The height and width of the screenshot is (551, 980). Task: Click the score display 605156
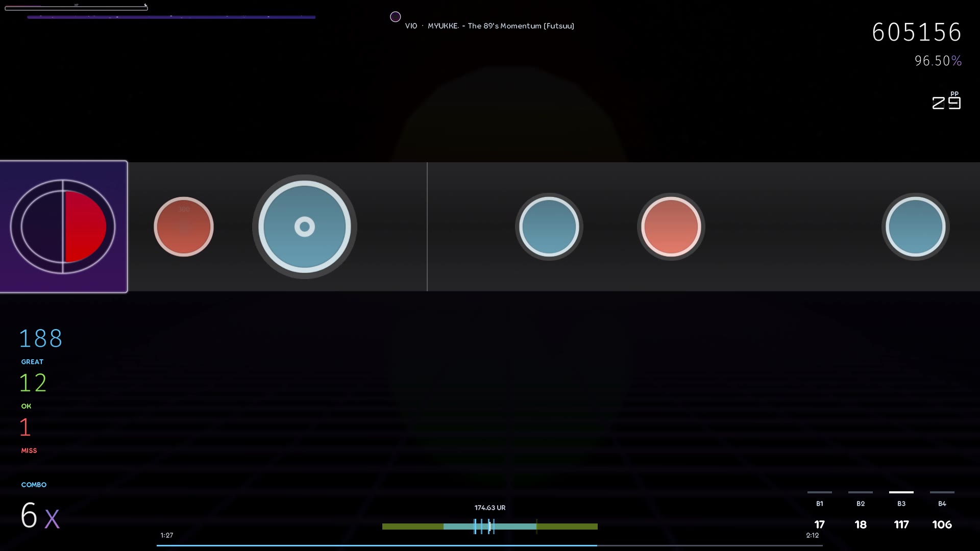[917, 32]
